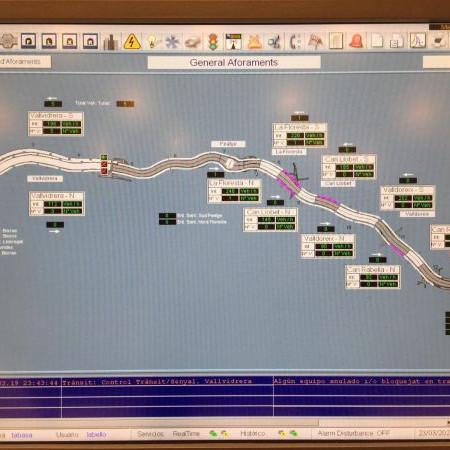
Task: Click the Valldoreix location label
Action: (x=417, y=214)
